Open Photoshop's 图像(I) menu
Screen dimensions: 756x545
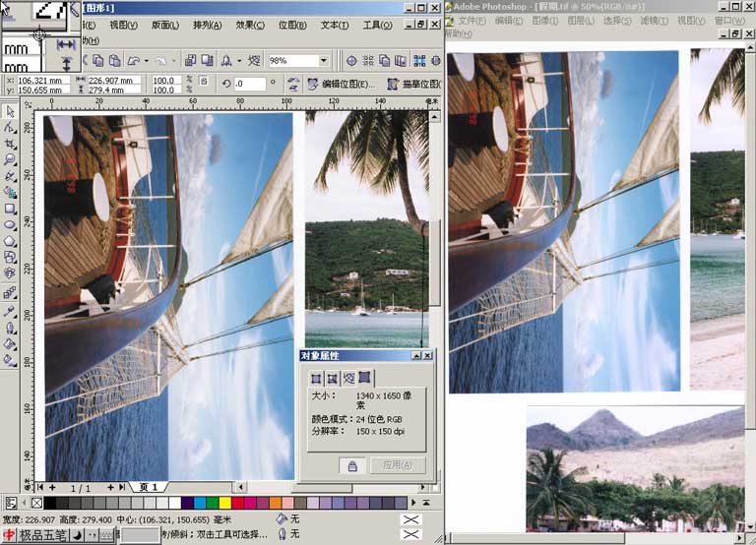[544, 21]
